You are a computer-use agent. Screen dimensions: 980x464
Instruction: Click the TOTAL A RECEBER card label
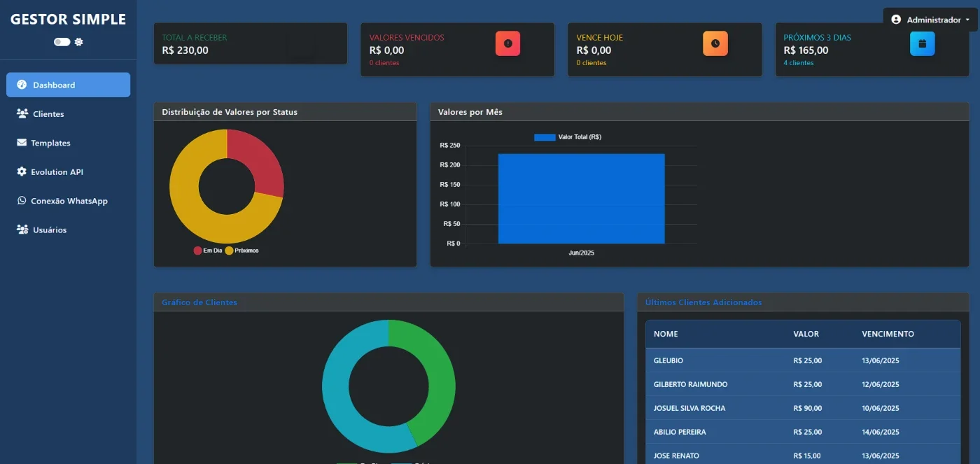tap(195, 38)
